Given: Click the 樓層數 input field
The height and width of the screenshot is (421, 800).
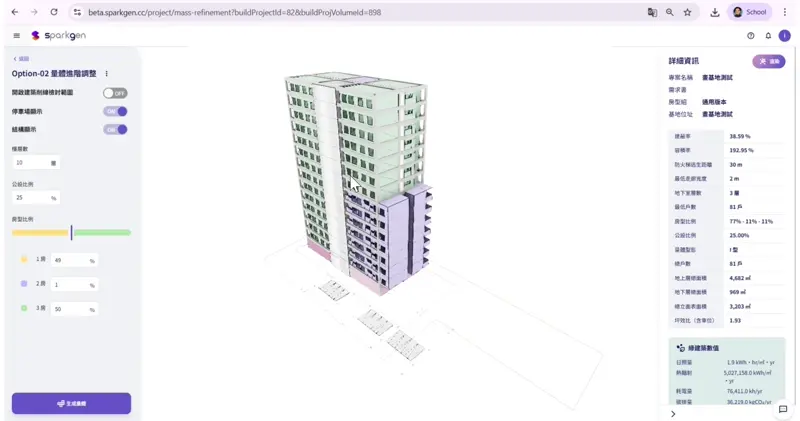Looking at the screenshot, I should click(x=30, y=162).
